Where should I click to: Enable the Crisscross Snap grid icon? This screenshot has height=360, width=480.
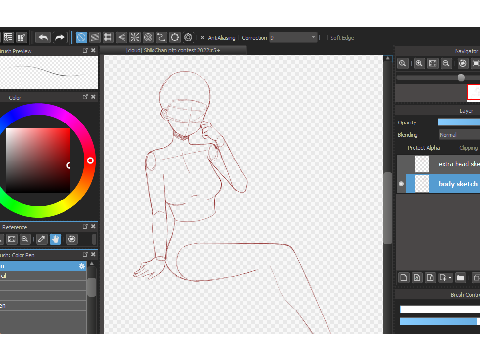[108, 37]
